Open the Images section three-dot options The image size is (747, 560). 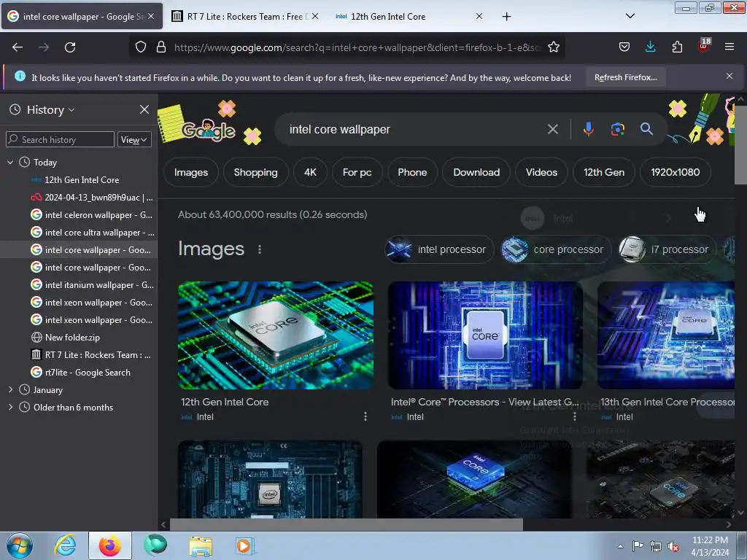point(260,249)
